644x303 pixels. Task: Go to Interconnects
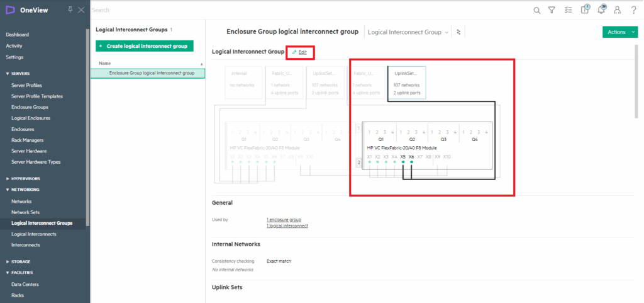(25, 245)
